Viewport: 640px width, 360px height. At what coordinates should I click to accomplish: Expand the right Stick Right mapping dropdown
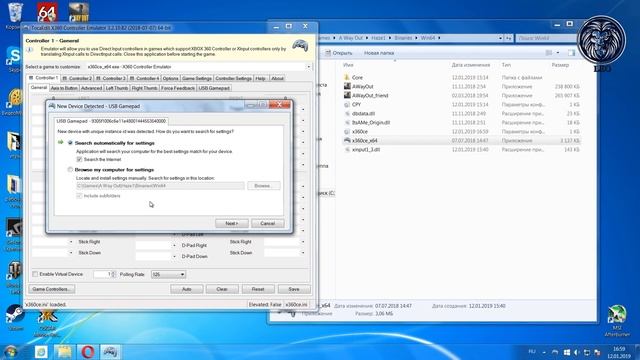303,242
